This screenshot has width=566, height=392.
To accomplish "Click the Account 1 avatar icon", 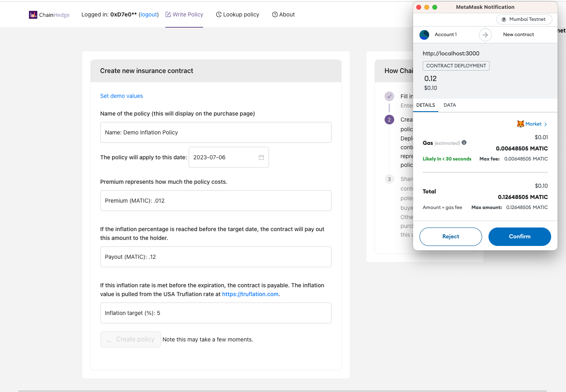I will tap(424, 35).
